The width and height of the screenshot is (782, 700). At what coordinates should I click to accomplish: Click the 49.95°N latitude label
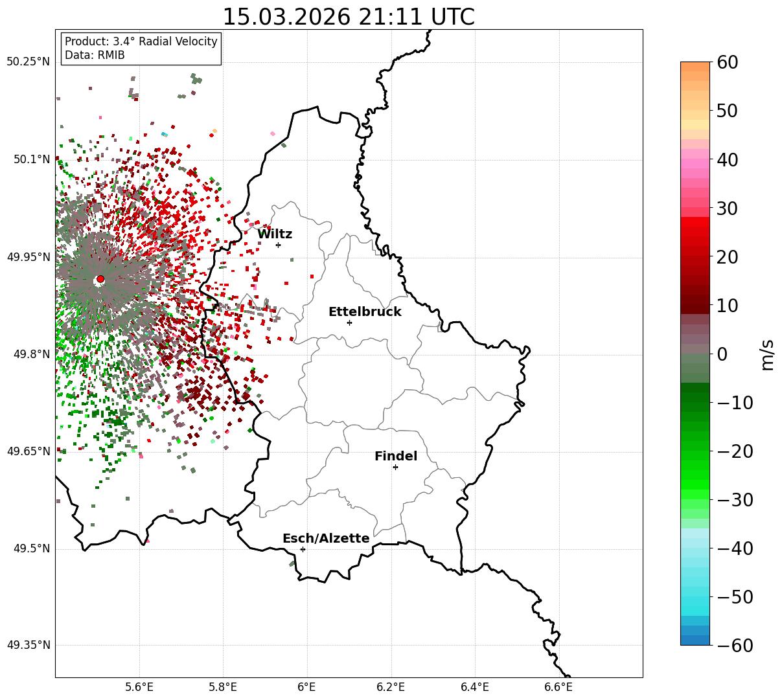pyautogui.click(x=28, y=257)
